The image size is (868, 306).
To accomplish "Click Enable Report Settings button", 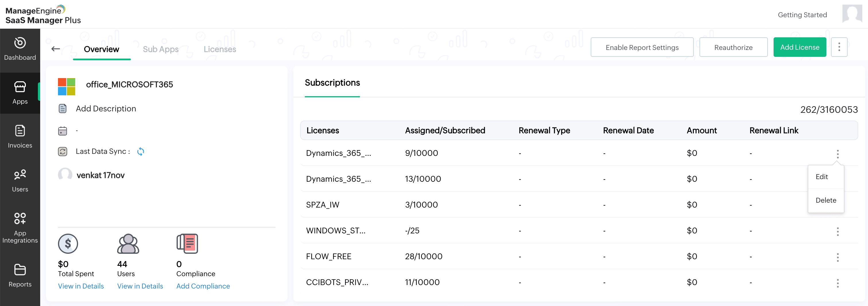I will click(642, 47).
